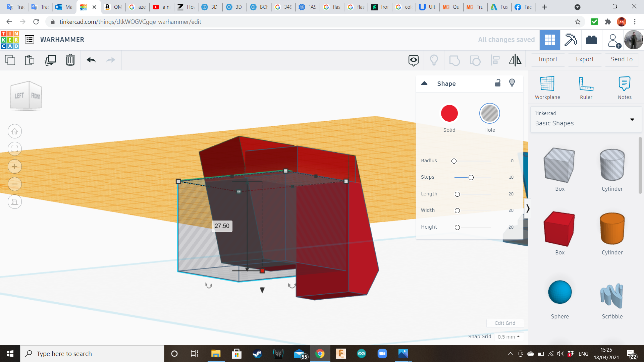Set shape to Hole
The height and width of the screenshot is (362, 644).
489,114
